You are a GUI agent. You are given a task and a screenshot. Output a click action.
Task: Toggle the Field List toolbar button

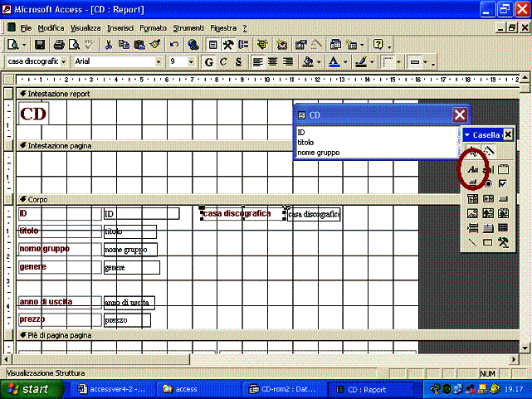(x=212, y=45)
